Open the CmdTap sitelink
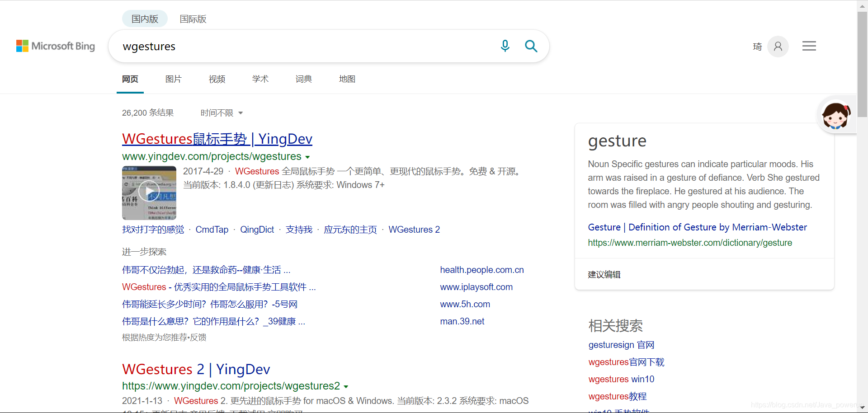Image resolution: width=868 pixels, height=413 pixels. (x=212, y=230)
